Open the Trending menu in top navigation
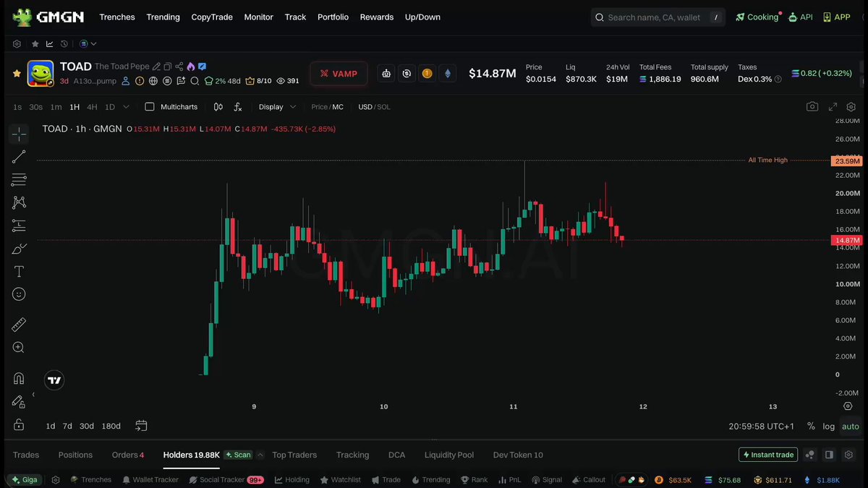 [163, 17]
